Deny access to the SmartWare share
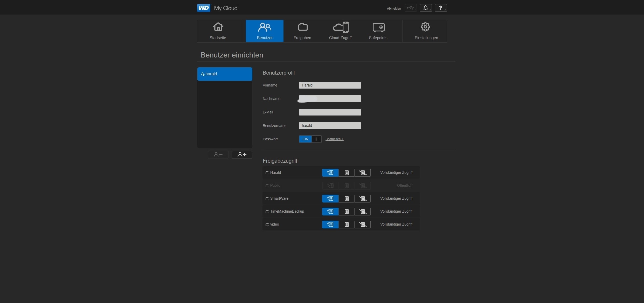Viewport: 644px width, 303px height. coord(363,199)
